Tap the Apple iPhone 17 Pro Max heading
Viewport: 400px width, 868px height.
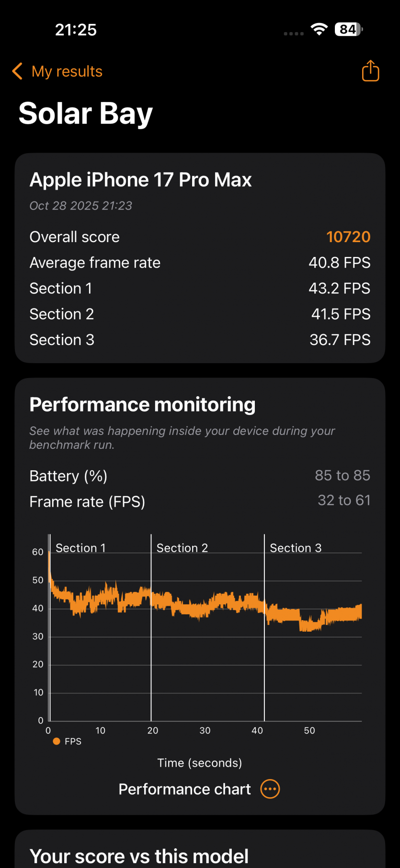tap(140, 180)
